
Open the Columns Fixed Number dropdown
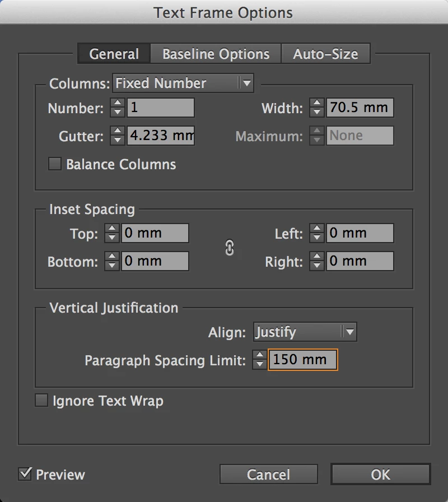point(183,83)
